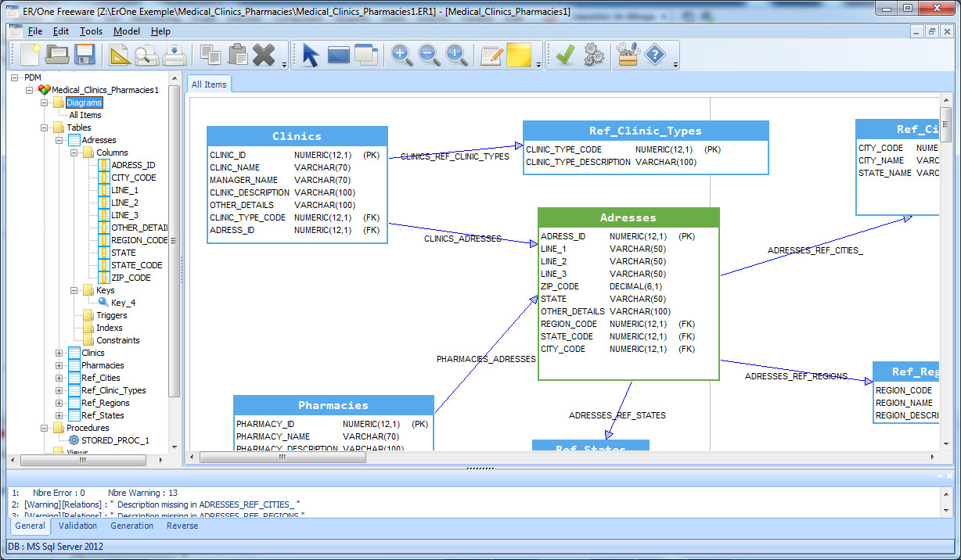Screen dimensions: 961x560
Task: Switch to the All Items diagram tab
Action: 209,84
